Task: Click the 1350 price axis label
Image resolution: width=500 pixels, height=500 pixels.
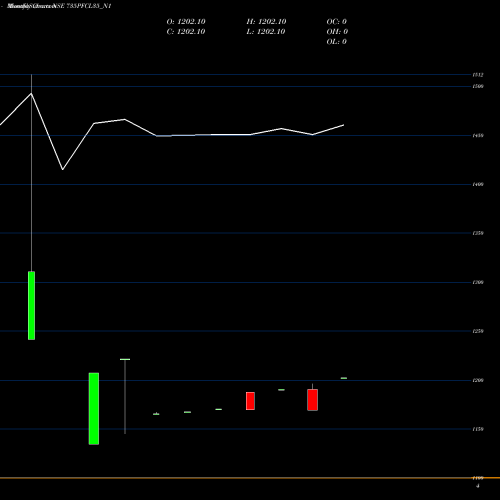Action: 478,233
